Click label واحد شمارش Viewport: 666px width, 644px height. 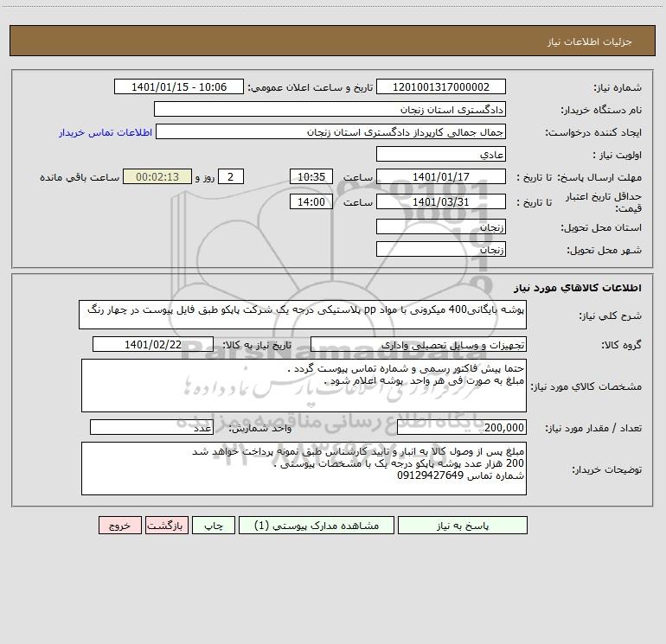[x=260, y=429]
